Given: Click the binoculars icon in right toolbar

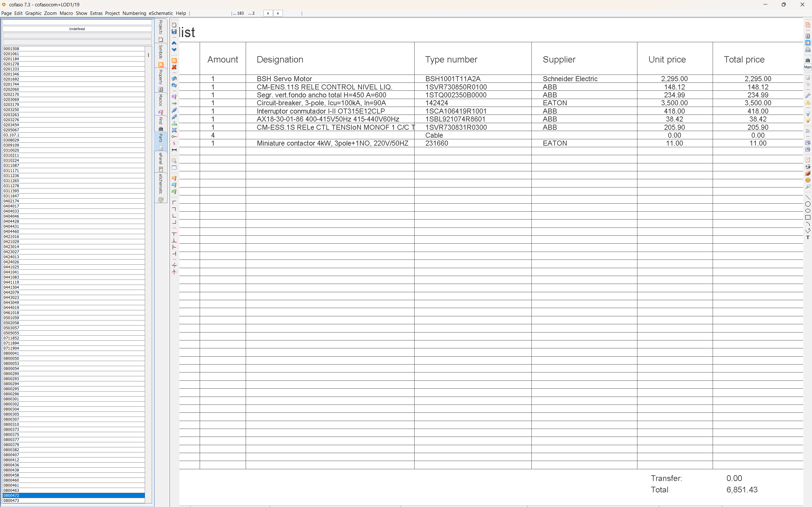Looking at the screenshot, I should (808, 60).
